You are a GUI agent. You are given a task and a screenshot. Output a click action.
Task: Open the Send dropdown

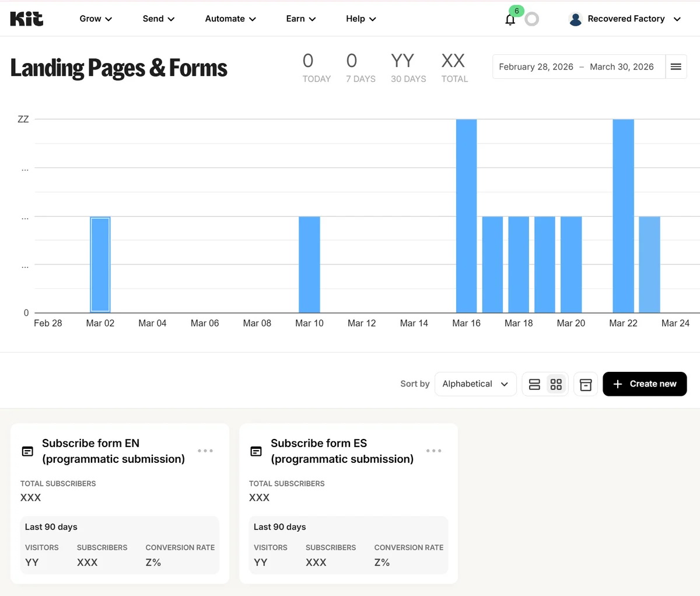point(158,19)
